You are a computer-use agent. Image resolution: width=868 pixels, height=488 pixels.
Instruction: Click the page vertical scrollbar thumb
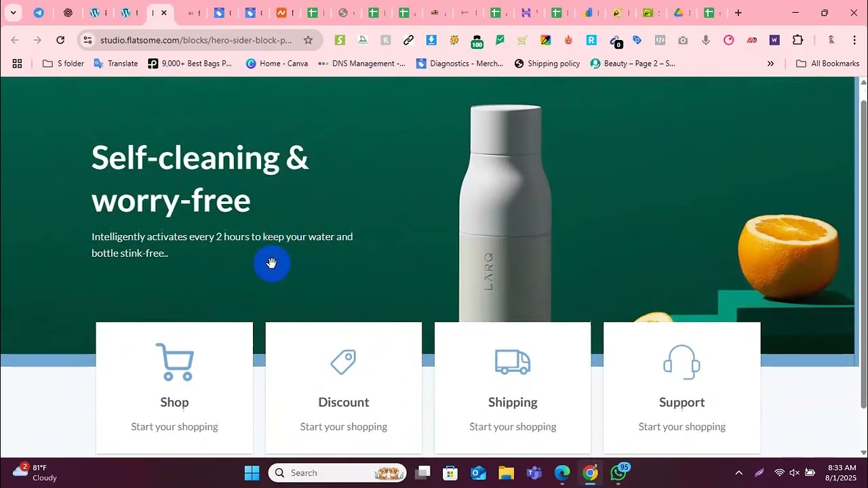click(863, 254)
